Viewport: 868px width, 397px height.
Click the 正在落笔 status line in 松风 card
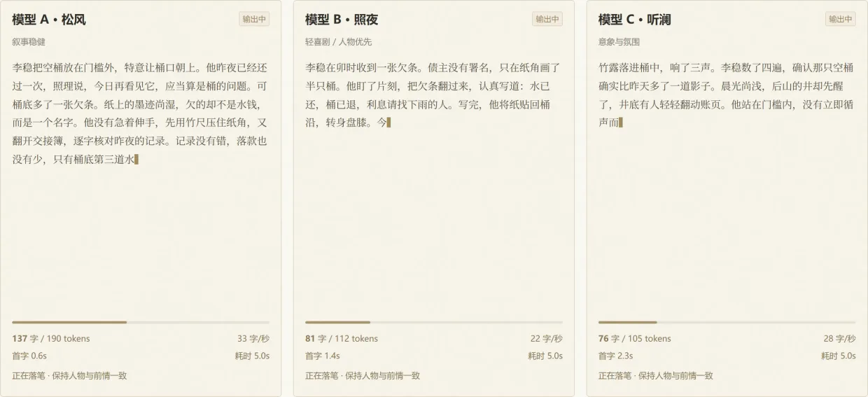69,376
